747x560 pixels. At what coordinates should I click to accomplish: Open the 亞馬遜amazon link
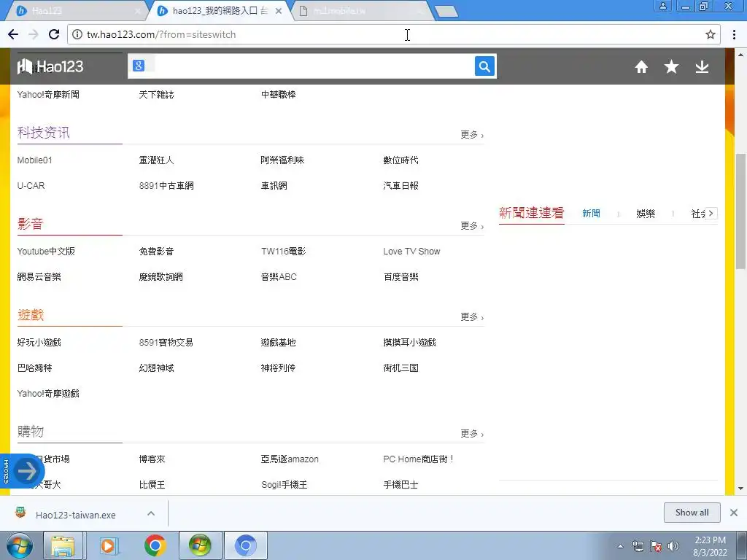(x=290, y=459)
